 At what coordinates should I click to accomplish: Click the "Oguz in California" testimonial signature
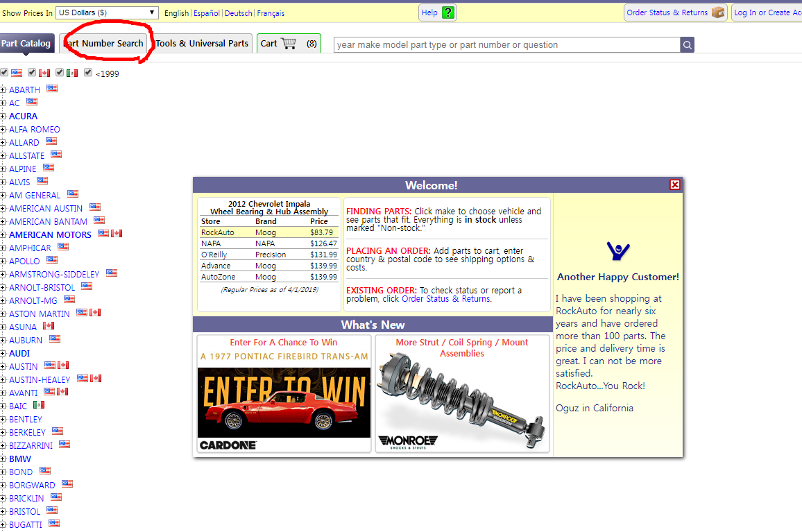(x=595, y=408)
